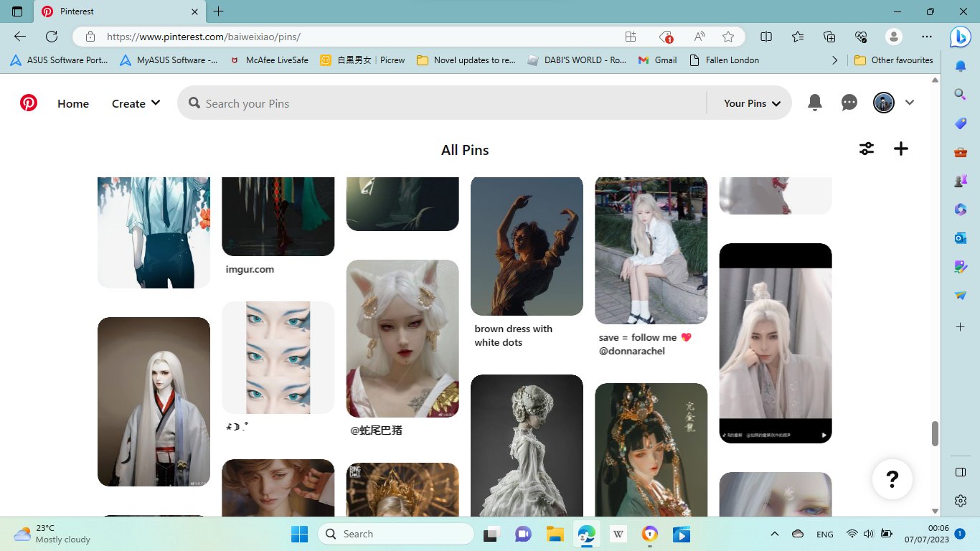Image resolution: width=980 pixels, height=551 pixels.
Task: Click the Pinterest logo icon
Action: pyautogui.click(x=29, y=103)
